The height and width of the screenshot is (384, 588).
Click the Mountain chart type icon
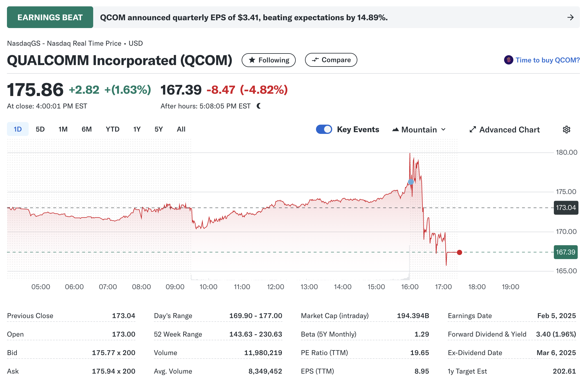(x=395, y=130)
